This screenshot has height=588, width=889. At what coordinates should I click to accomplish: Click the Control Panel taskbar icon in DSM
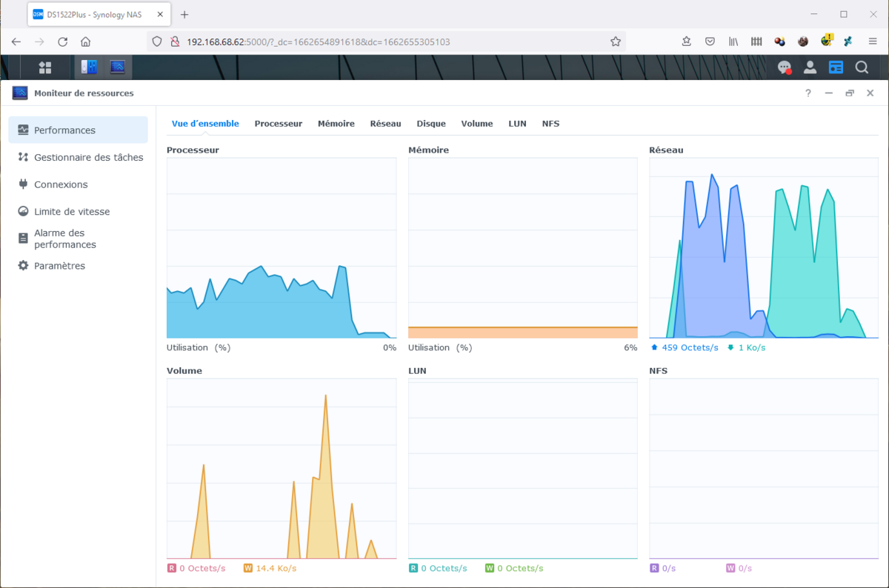coord(90,67)
